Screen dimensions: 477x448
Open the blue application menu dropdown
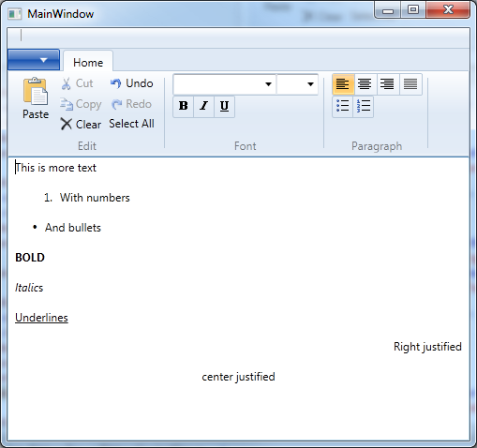34,60
